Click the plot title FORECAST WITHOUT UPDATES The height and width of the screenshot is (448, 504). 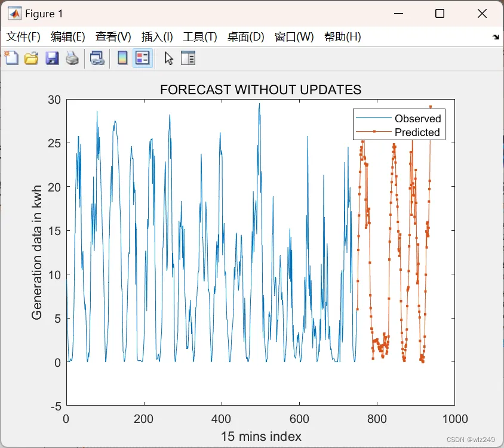tap(261, 89)
